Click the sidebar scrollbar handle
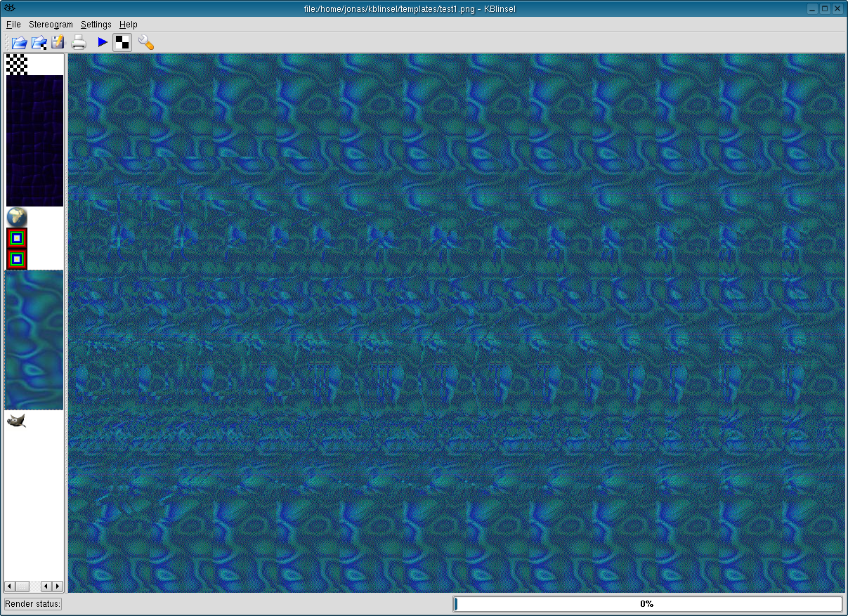This screenshot has height=616, width=848. click(x=22, y=586)
